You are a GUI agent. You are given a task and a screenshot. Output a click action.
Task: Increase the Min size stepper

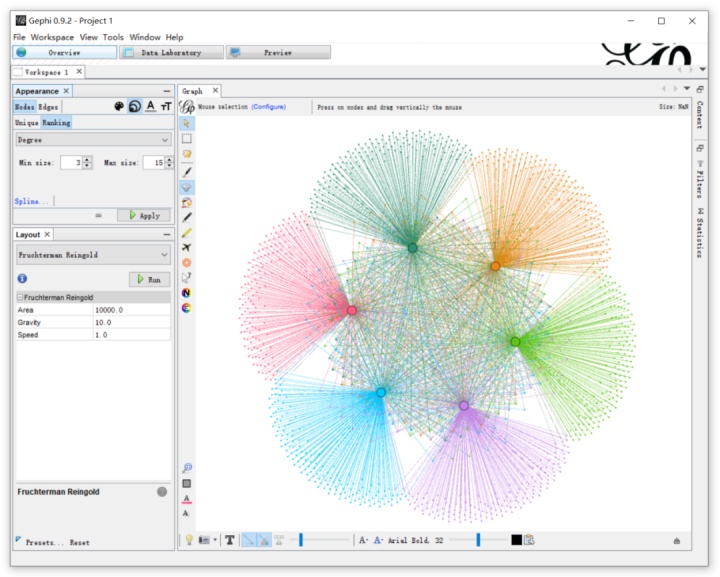click(87, 159)
